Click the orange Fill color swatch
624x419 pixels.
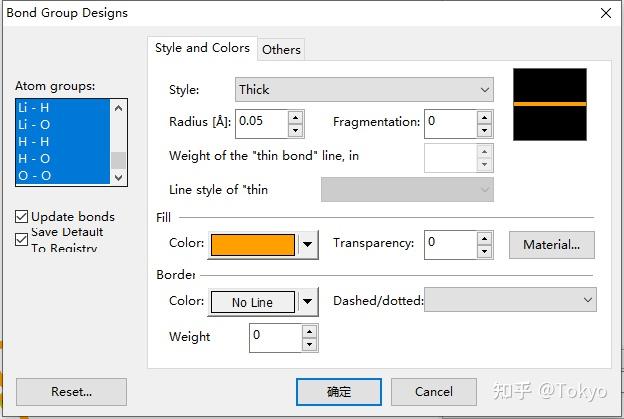252,244
